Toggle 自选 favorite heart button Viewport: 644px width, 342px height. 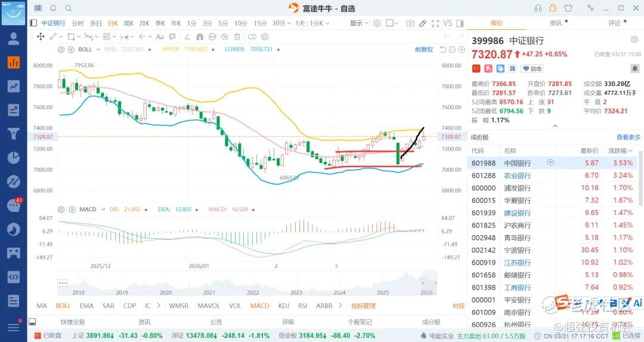[532, 69]
